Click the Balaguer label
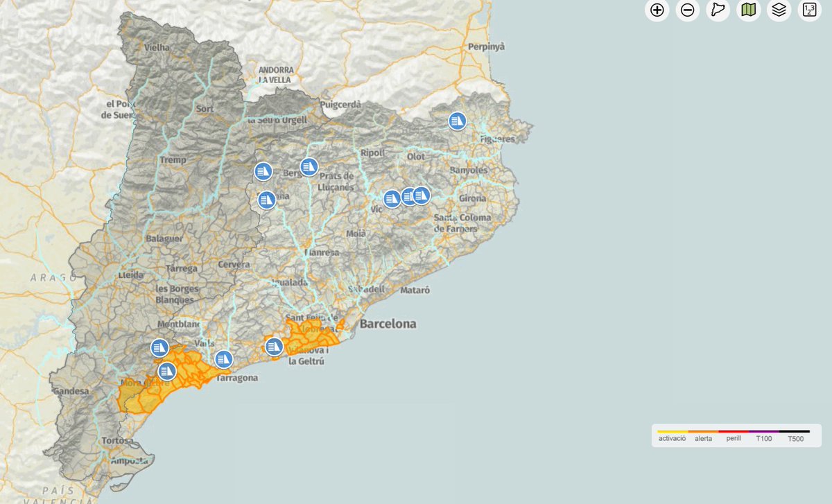The height and width of the screenshot is (504, 832). (164, 238)
